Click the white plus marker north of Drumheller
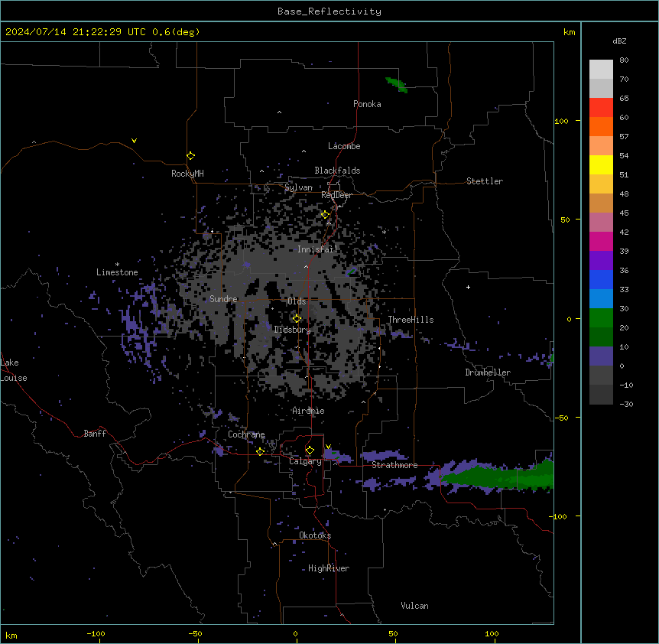This screenshot has height=644, width=659. tap(468, 287)
